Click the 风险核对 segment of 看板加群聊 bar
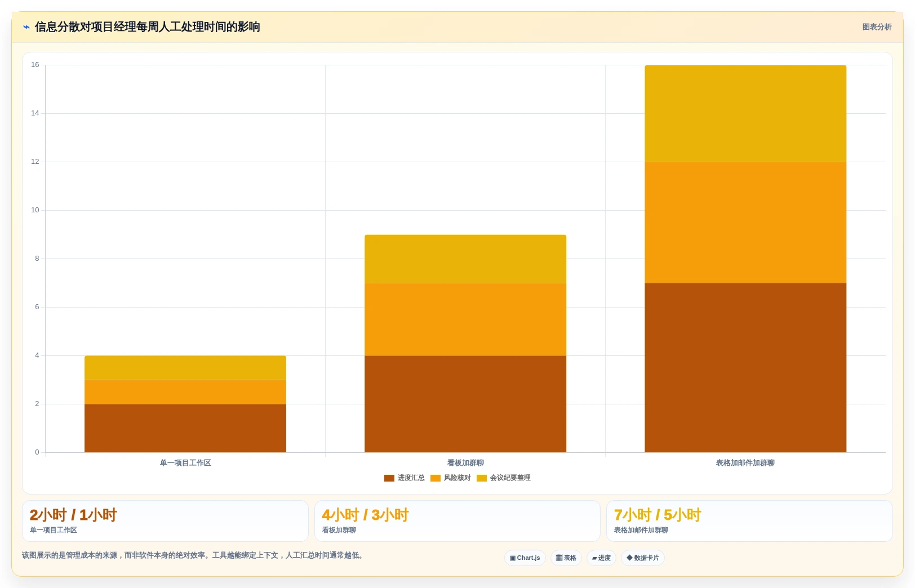The height and width of the screenshot is (588, 915). click(465, 319)
